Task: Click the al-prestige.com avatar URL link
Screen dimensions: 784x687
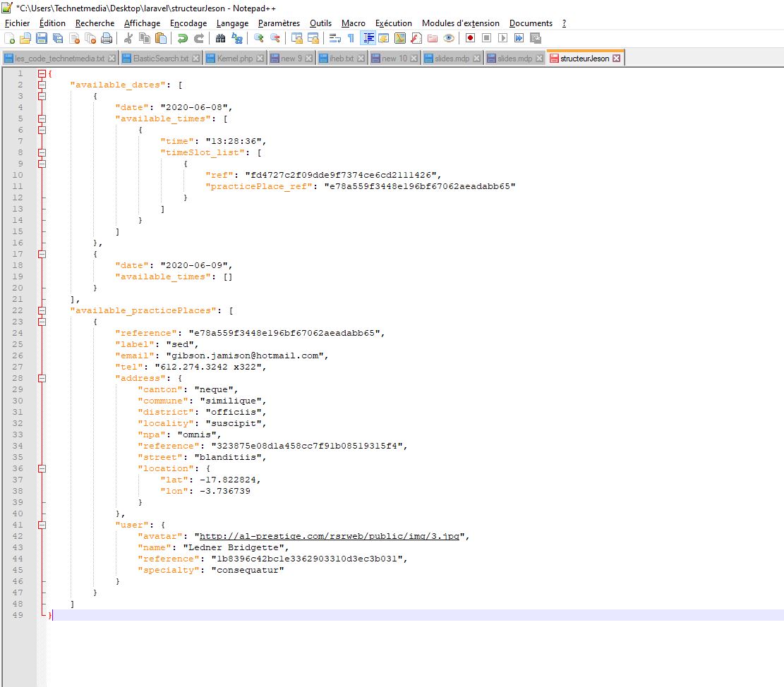Action: [x=330, y=536]
